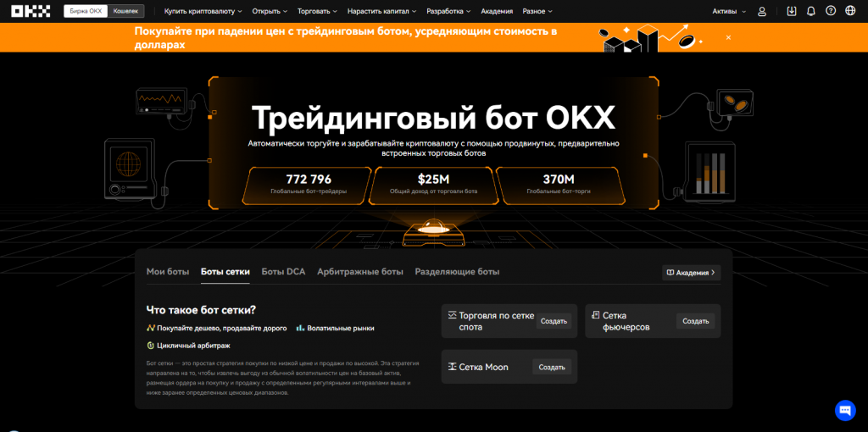Click the "Цикличный арбитраж" label

(193, 345)
